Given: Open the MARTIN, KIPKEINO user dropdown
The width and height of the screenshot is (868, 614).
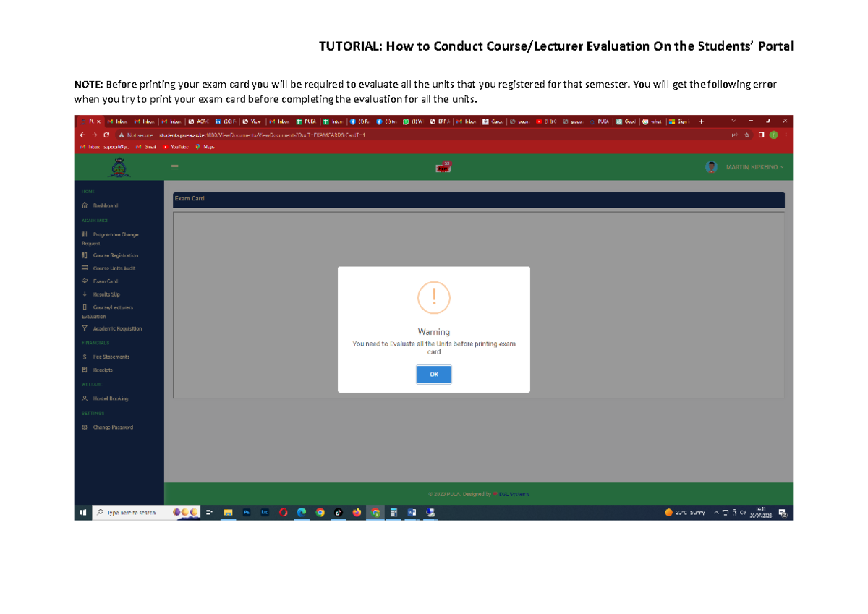Looking at the screenshot, I should point(752,167).
